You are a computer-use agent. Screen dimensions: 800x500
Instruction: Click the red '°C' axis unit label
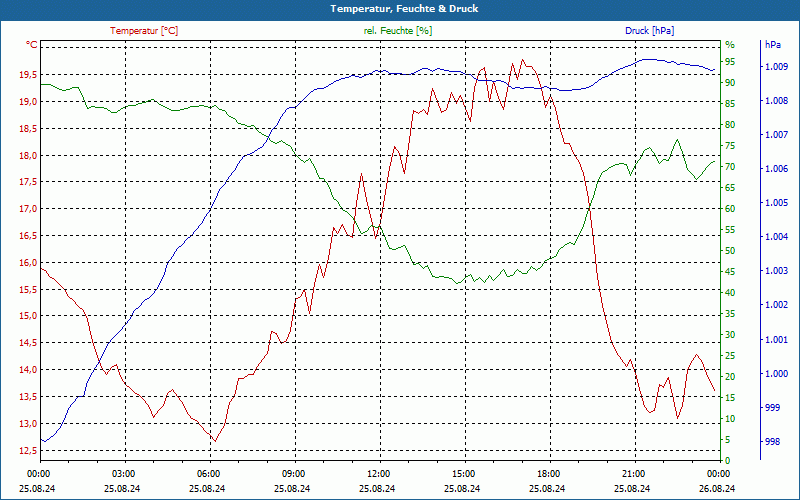point(32,45)
